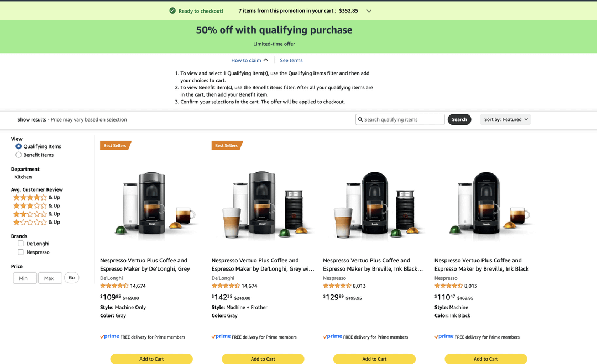Add De'Longhi Grey machine to cart
597x364 pixels.
tap(151, 358)
